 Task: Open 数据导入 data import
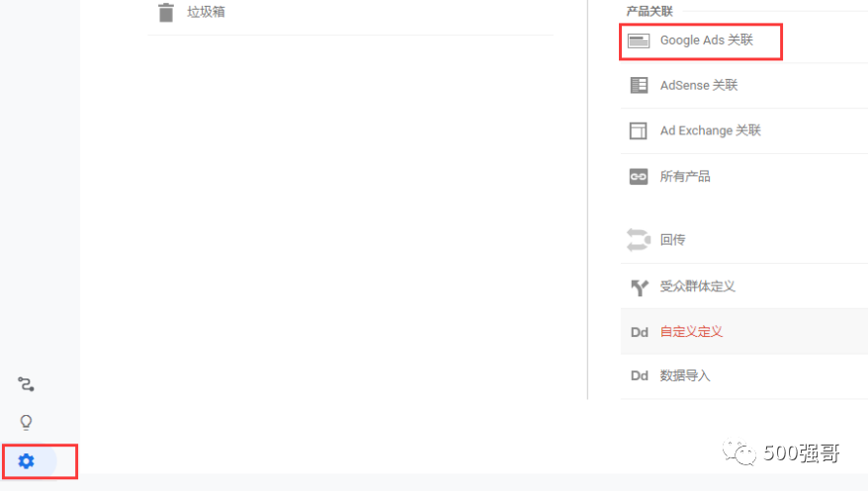pyautogui.click(x=685, y=376)
